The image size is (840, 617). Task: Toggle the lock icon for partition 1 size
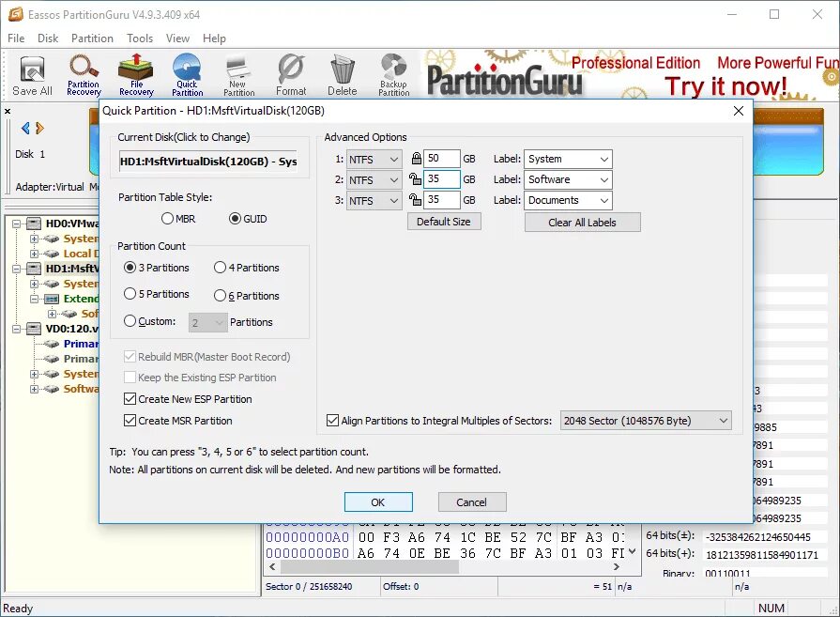click(417, 159)
